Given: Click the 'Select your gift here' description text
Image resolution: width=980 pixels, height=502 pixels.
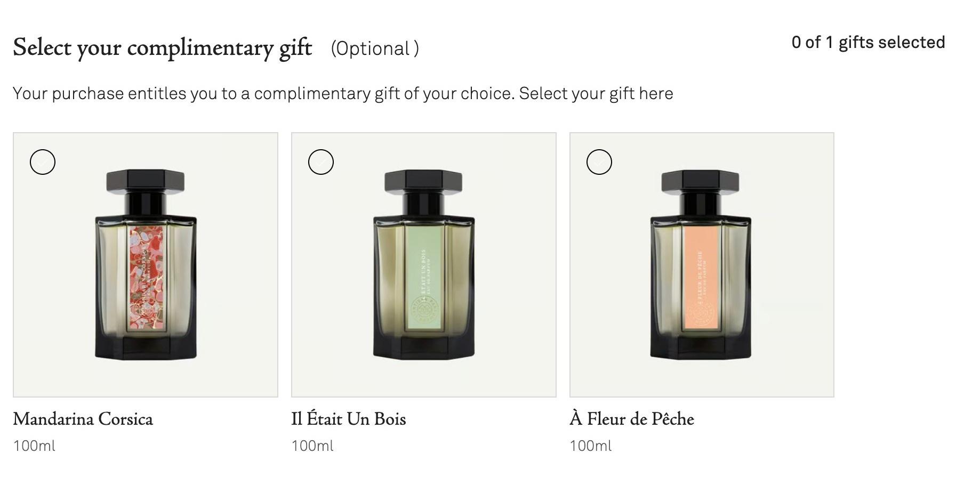Looking at the screenshot, I should point(596,94).
